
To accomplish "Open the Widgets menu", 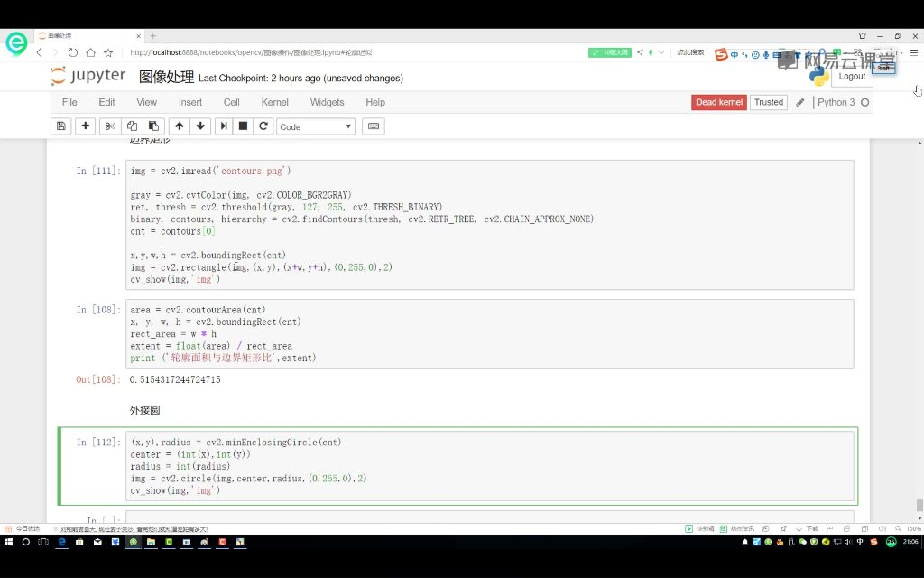I will pos(327,102).
